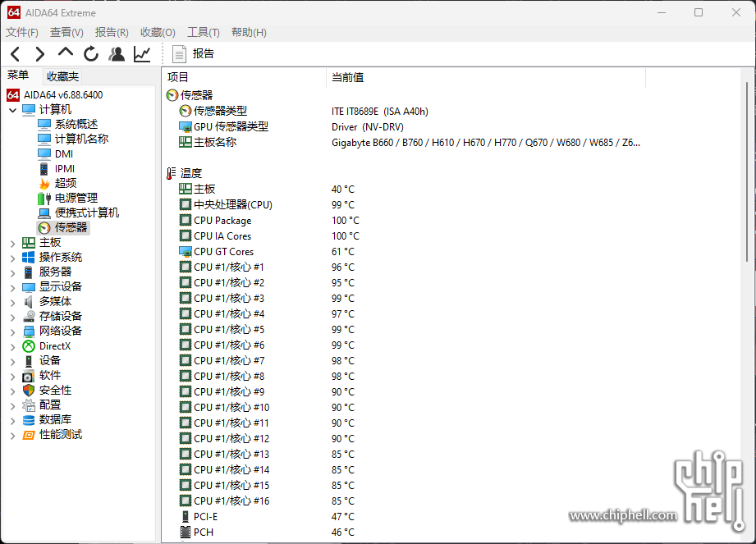Viewport: 756px width, 544px height.
Task: Select the 便携式计算机 laptop icon
Action: (44, 213)
